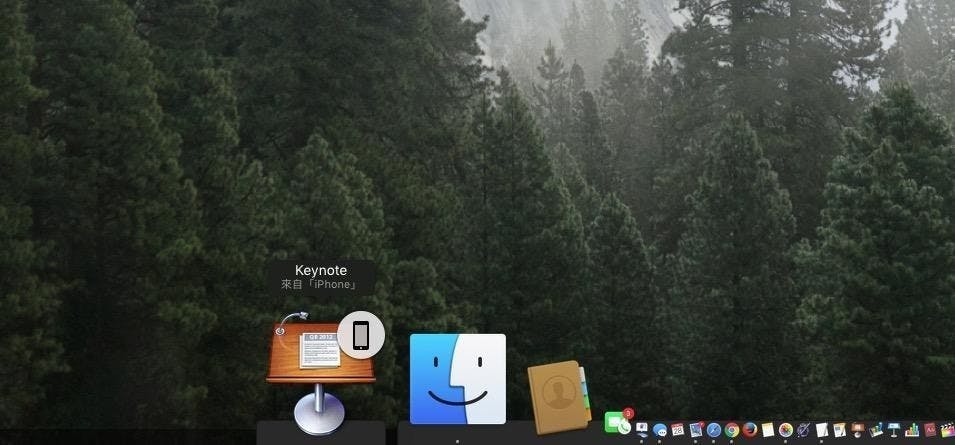Open the yellow Notes icon in the Dock
The width and height of the screenshot is (955, 445).
[768, 430]
